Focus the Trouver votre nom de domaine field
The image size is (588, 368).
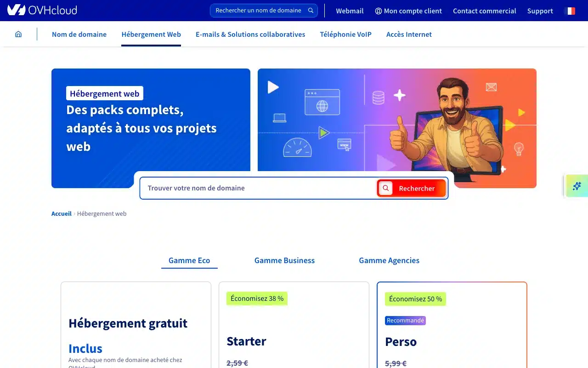point(259,188)
